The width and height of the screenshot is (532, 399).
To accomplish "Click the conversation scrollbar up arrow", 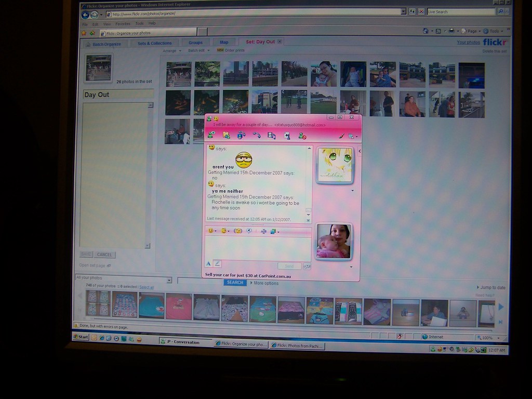I will [309, 149].
